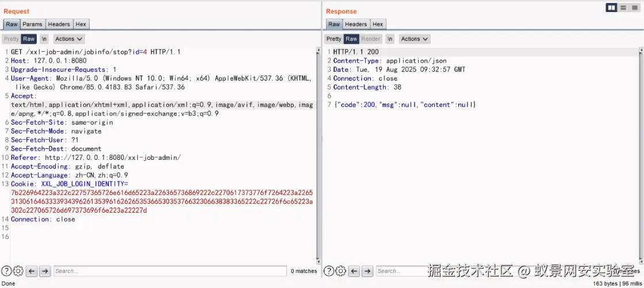Click the Date: Tue, 19 Aug 2025 line
This screenshot has width=644, height=288.
click(x=399, y=70)
